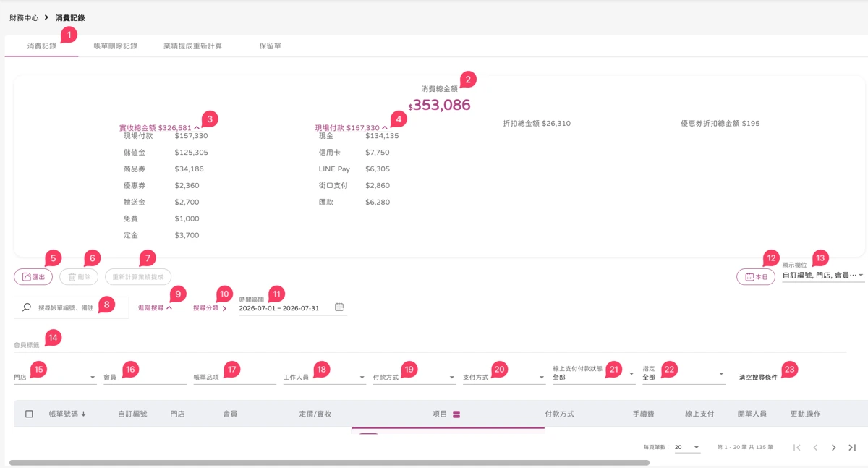Collapse the 現場付款 breakdown list
The width and height of the screenshot is (868, 468).
point(384,127)
